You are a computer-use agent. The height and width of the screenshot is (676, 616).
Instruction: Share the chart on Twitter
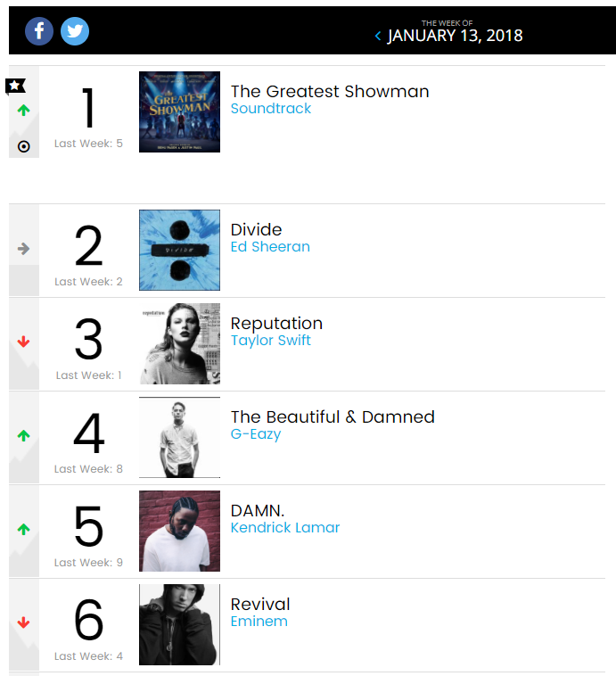click(x=75, y=31)
